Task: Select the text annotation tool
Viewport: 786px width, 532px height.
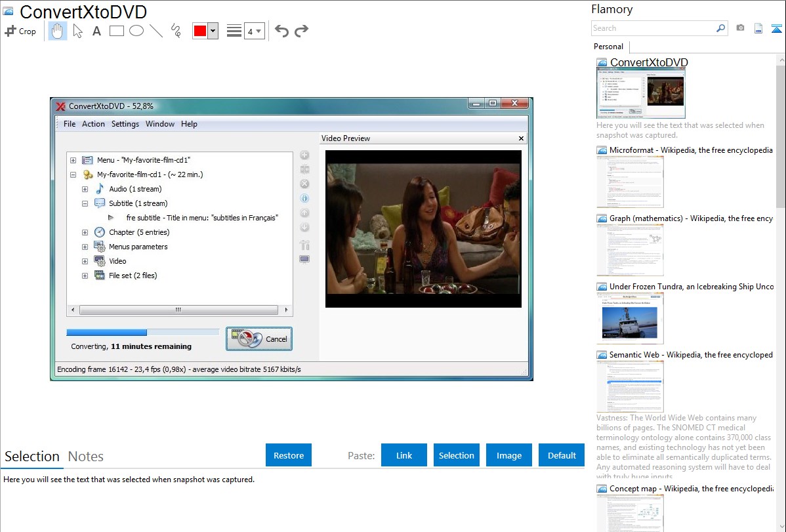Action: coord(96,31)
